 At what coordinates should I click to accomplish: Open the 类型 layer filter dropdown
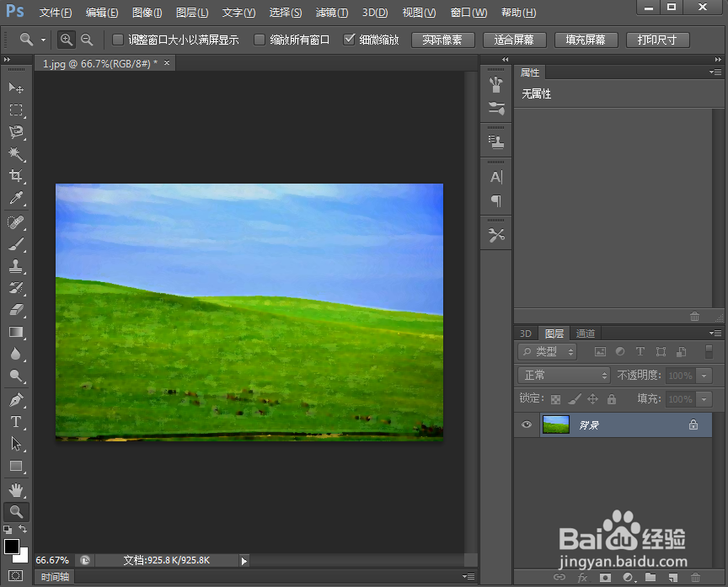click(x=546, y=351)
